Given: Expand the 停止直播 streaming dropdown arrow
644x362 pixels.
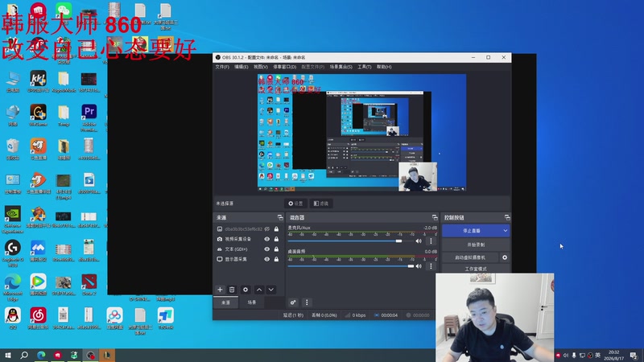Looking at the screenshot, I should (506, 231).
